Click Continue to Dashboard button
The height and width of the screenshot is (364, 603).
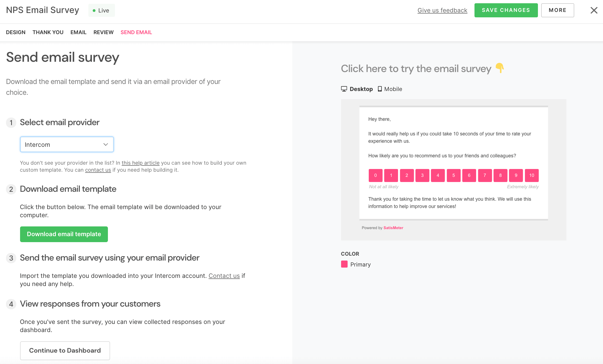(65, 350)
